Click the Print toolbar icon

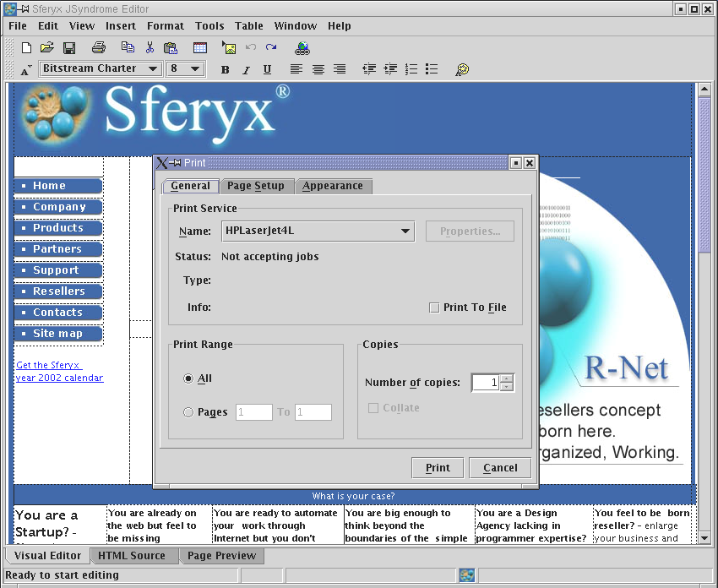pyautogui.click(x=99, y=48)
